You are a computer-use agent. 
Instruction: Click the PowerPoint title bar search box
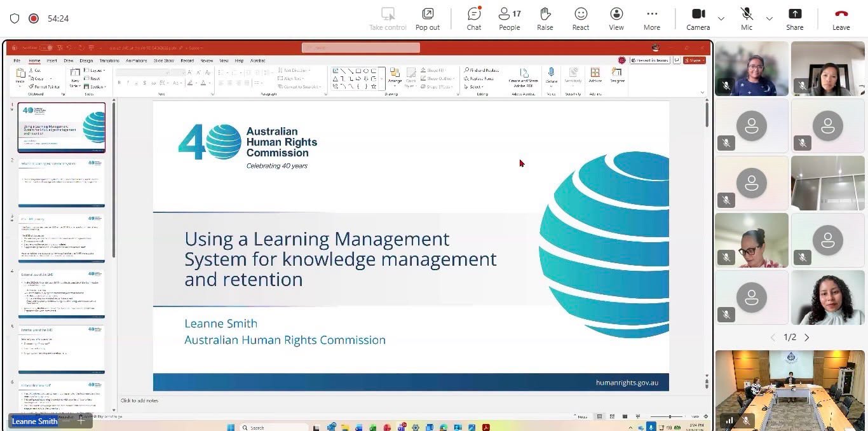click(361, 48)
